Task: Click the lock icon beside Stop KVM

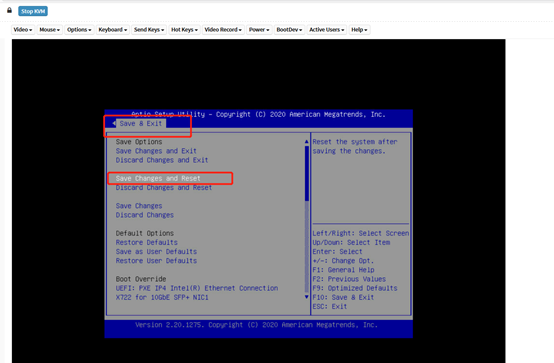Action: click(10, 10)
